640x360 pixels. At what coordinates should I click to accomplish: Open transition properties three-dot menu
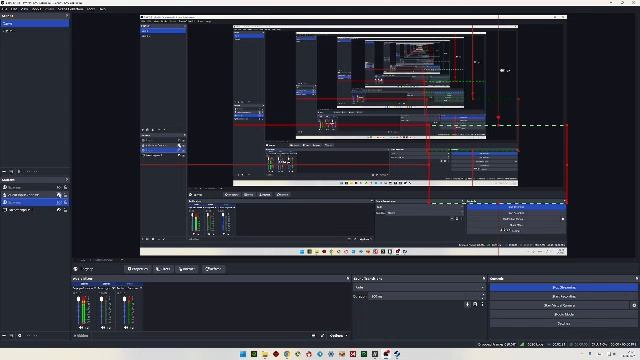[x=482, y=304]
